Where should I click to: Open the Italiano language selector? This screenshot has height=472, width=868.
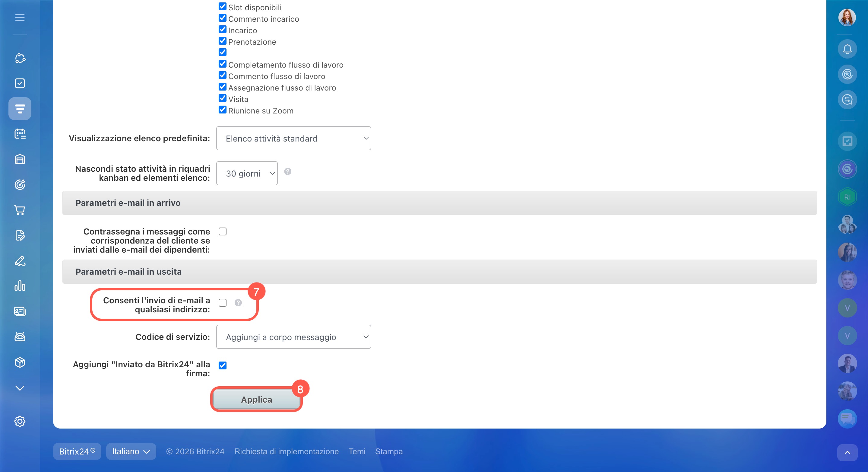click(131, 451)
